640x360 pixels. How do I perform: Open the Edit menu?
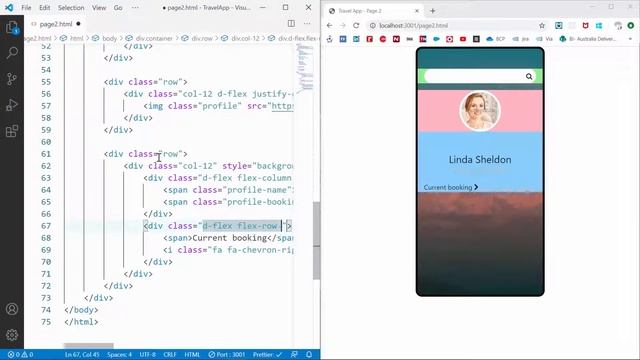(44, 7)
